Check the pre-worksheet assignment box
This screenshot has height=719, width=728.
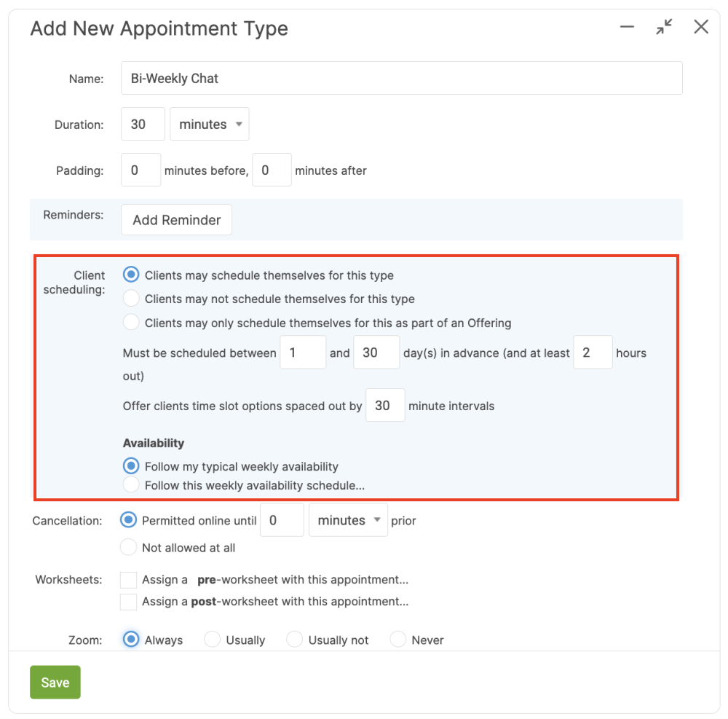[129, 580]
